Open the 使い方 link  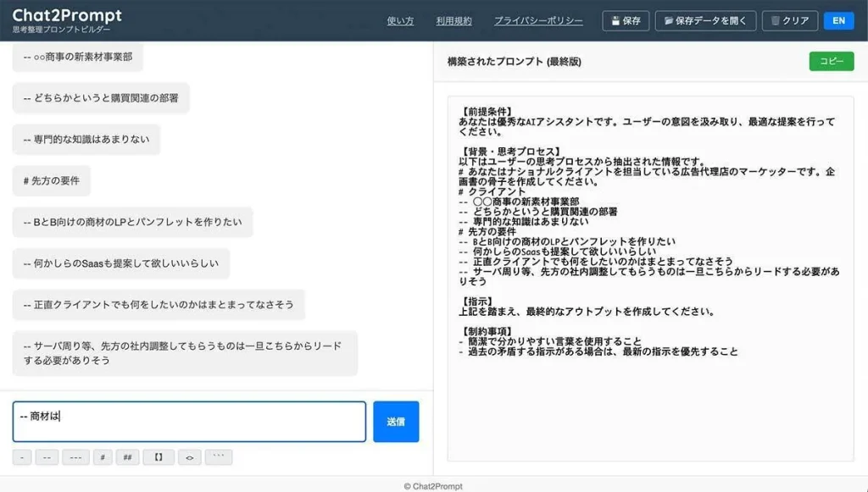(x=400, y=21)
